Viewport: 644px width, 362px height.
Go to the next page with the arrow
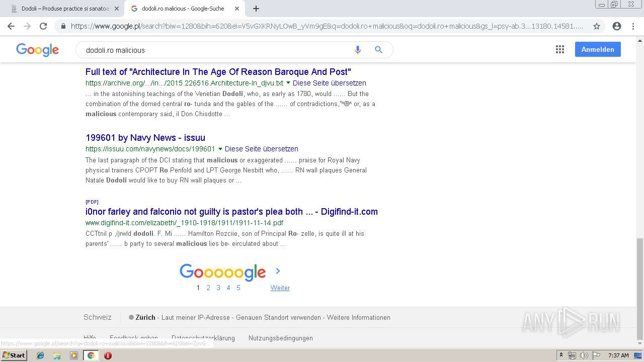[278, 271]
